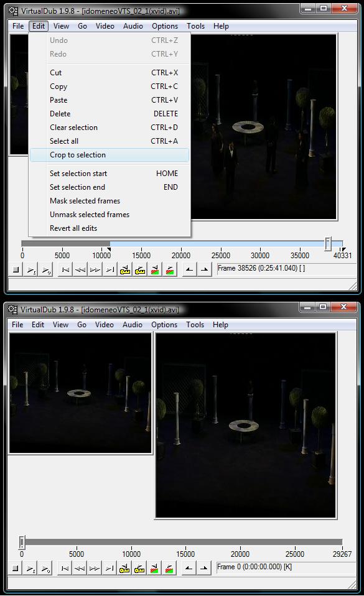Click Play input button in top window
364x596 pixels.
coord(31,270)
